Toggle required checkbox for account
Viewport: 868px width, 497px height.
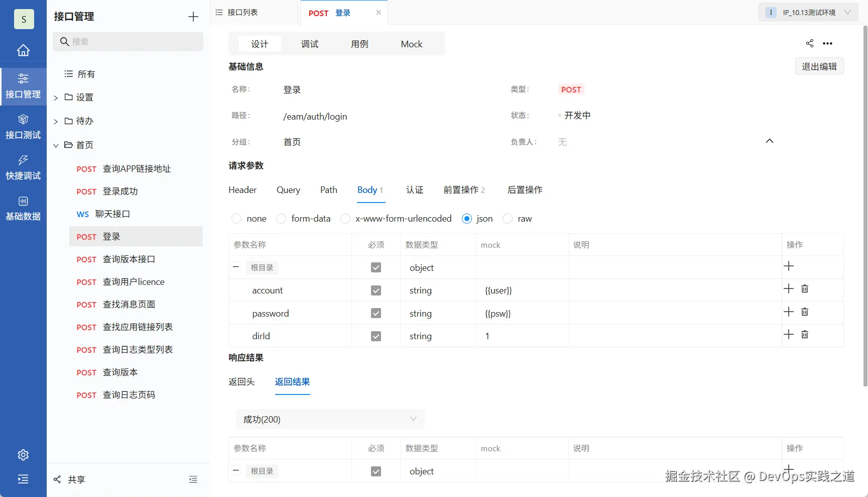pyautogui.click(x=376, y=290)
